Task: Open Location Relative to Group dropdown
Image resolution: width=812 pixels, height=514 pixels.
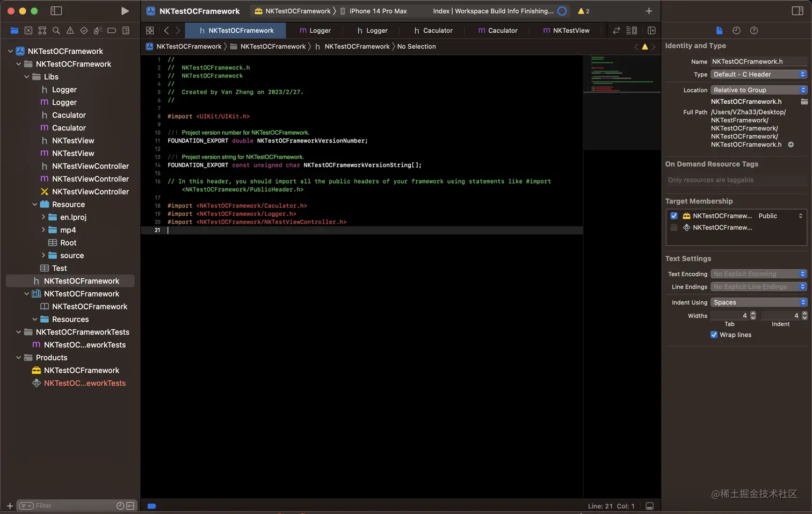Action: pyautogui.click(x=759, y=90)
